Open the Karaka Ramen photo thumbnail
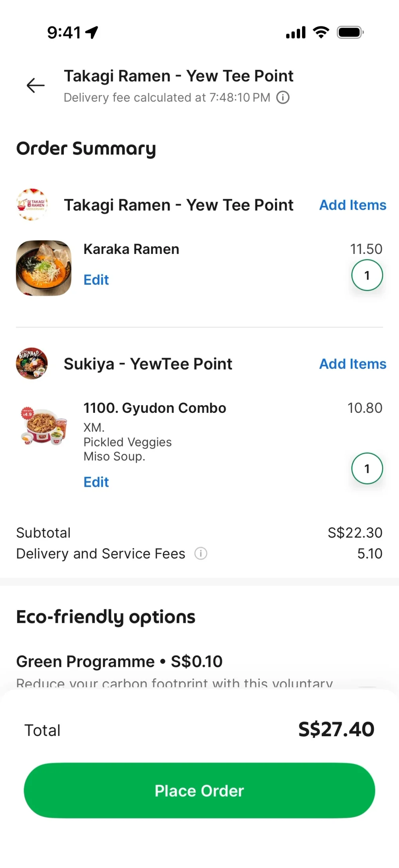The width and height of the screenshot is (399, 868). [44, 268]
